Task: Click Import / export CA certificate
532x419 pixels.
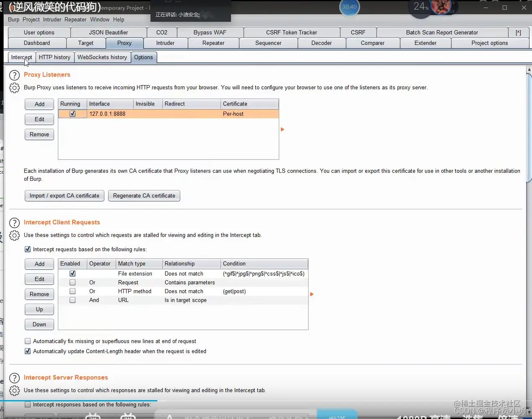Action: (65, 195)
